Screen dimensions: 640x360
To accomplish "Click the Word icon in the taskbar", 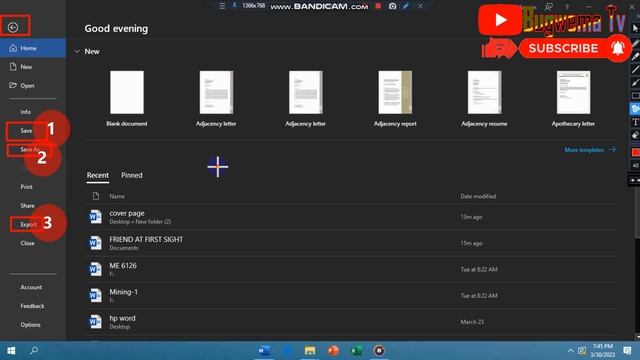I will [264, 351].
